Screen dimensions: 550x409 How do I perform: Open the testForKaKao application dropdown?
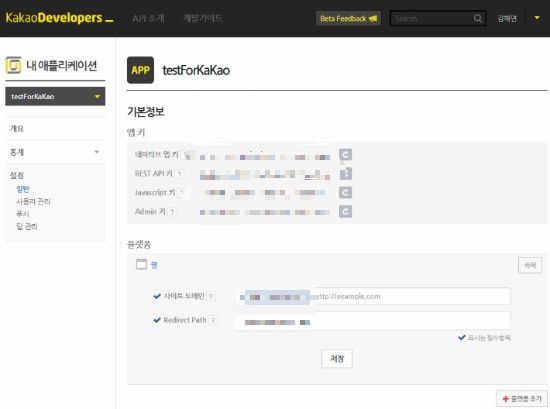pos(55,96)
